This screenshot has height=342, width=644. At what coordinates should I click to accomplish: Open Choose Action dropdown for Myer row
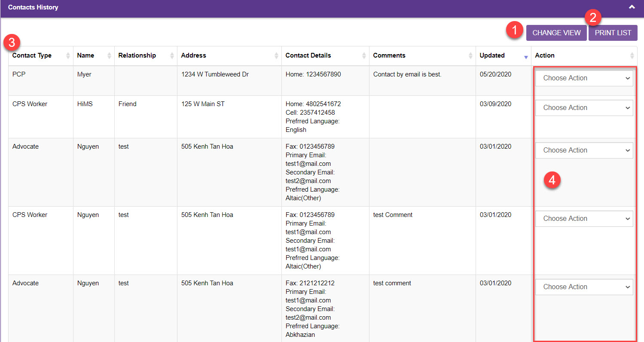(x=584, y=78)
